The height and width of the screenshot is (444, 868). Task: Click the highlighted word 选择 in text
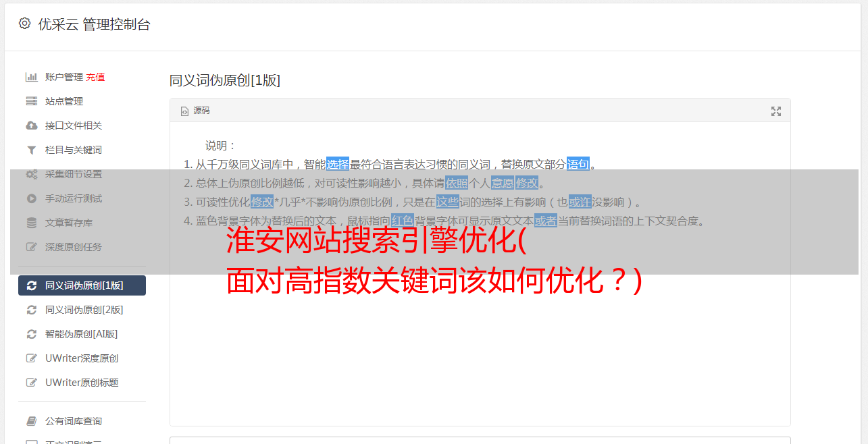tap(338, 164)
